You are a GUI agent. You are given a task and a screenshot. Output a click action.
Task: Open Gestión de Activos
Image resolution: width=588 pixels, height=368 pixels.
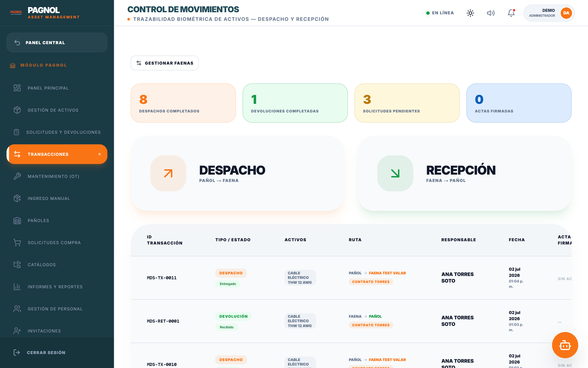(x=57, y=110)
